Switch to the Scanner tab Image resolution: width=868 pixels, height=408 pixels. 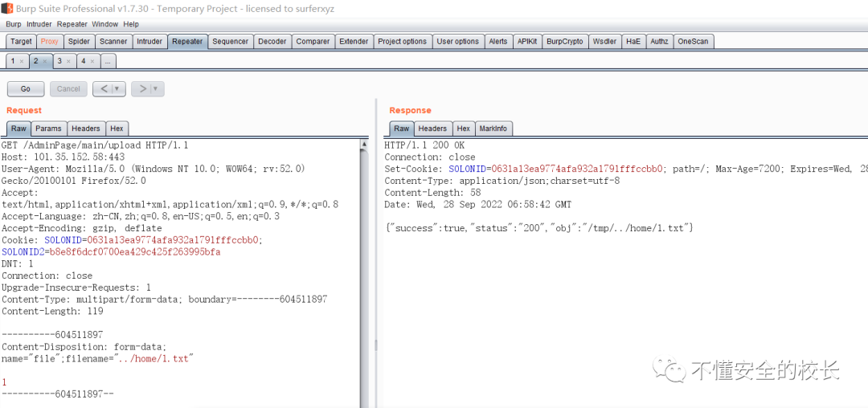[x=113, y=42]
